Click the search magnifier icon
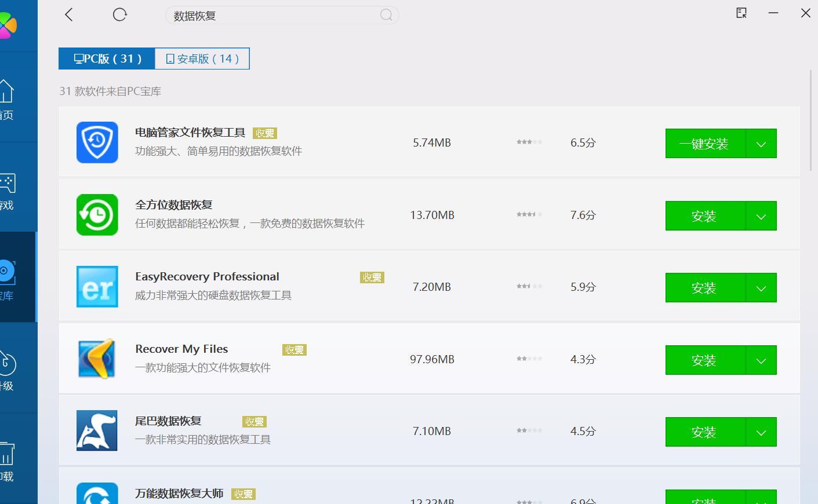Image resolution: width=818 pixels, height=504 pixels. tap(386, 15)
